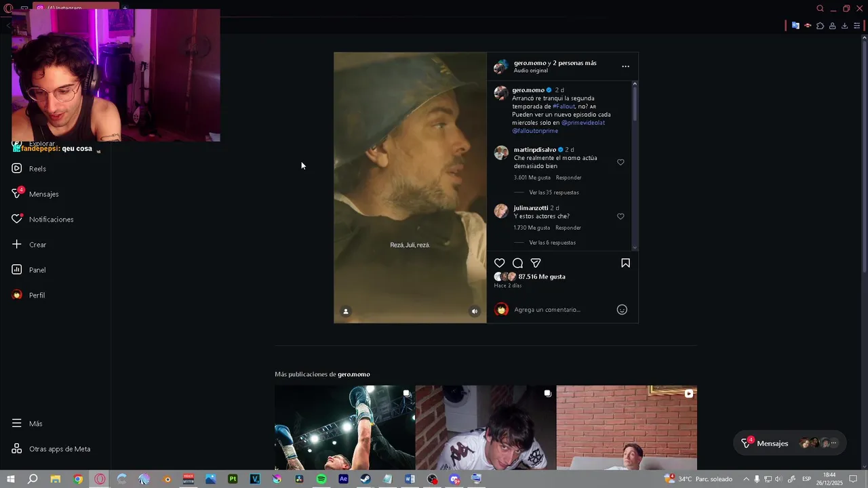The image size is (868, 488).
Task: Mute or unmute the video audio
Action: [x=475, y=312]
